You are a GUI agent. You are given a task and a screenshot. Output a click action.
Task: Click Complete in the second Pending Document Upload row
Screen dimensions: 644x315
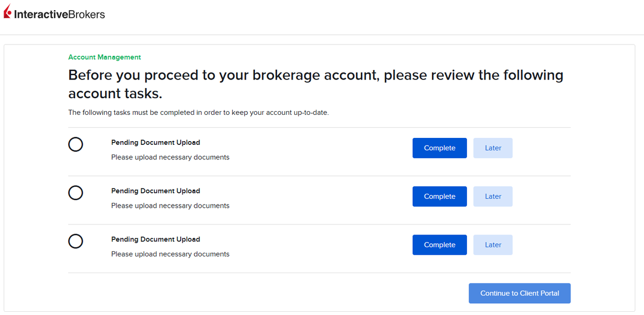pos(440,196)
